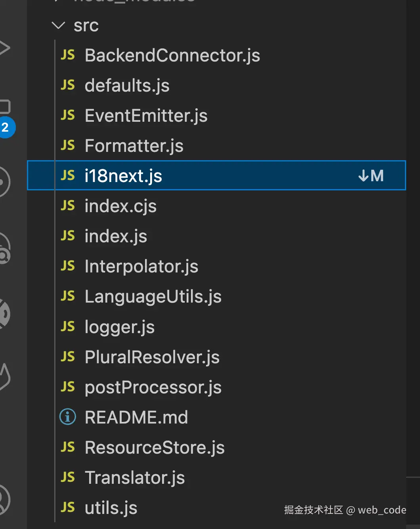Click the activity bar badge showing 2
Viewport: 420px width, 529px height.
(x=6, y=127)
